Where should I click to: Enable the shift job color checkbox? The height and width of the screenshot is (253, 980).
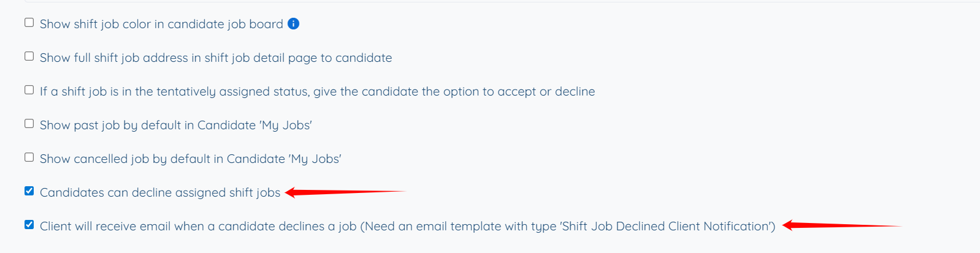pyautogui.click(x=29, y=23)
